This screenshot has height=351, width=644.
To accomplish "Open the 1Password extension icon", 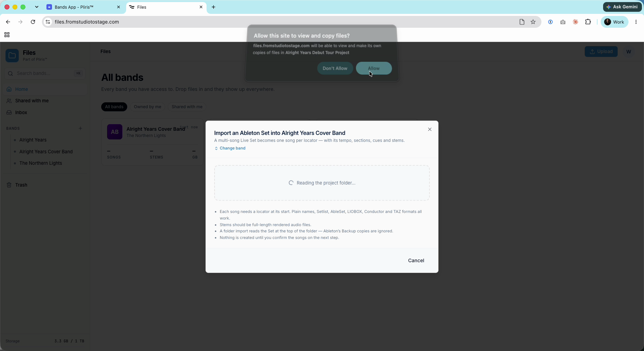I will pos(550,22).
